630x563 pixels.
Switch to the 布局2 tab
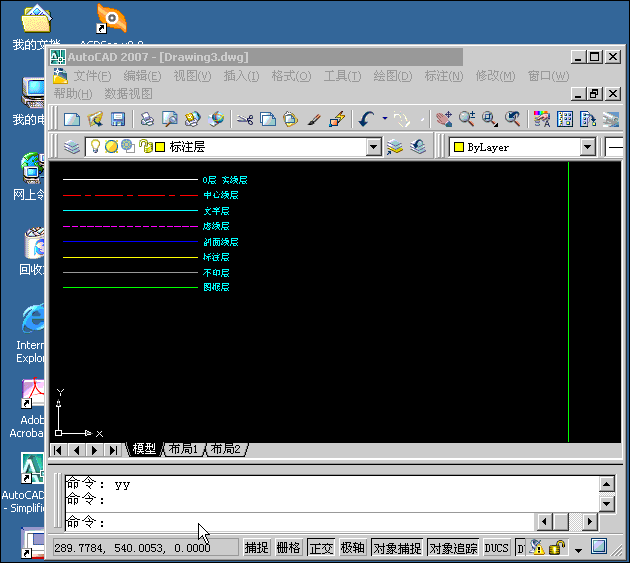pyautogui.click(x=226, y=449)
